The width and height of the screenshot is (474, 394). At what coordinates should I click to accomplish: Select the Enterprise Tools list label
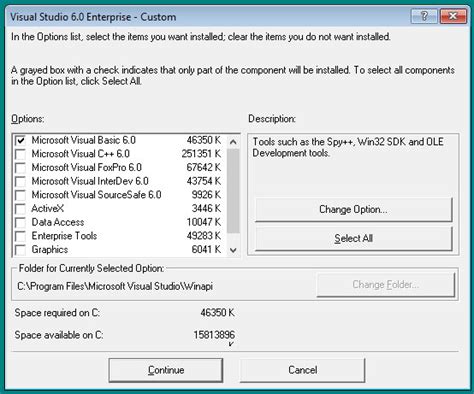[64, 236]
